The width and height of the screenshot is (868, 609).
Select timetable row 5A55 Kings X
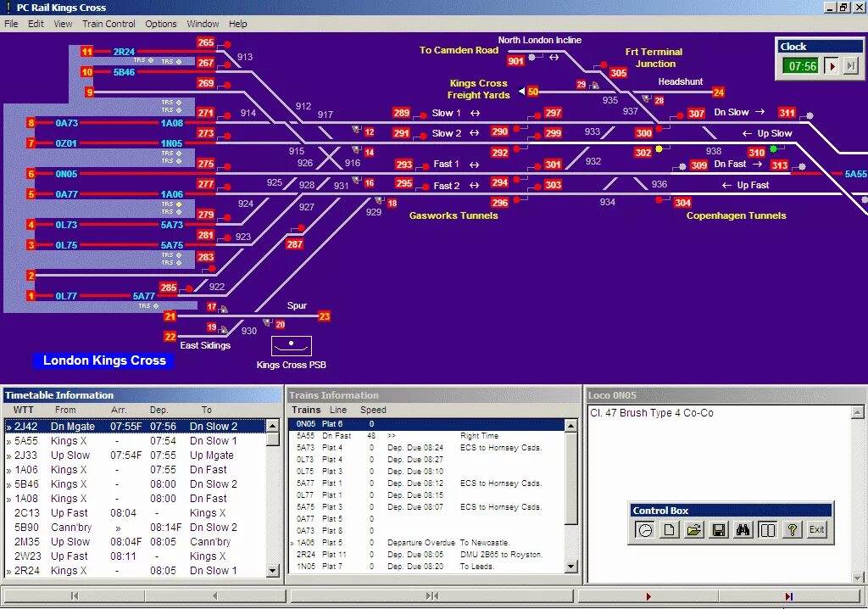[136, 440]
